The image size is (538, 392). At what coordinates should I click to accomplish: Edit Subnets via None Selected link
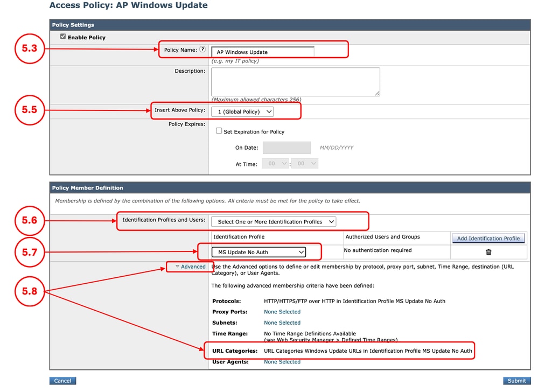pos(282,323)
